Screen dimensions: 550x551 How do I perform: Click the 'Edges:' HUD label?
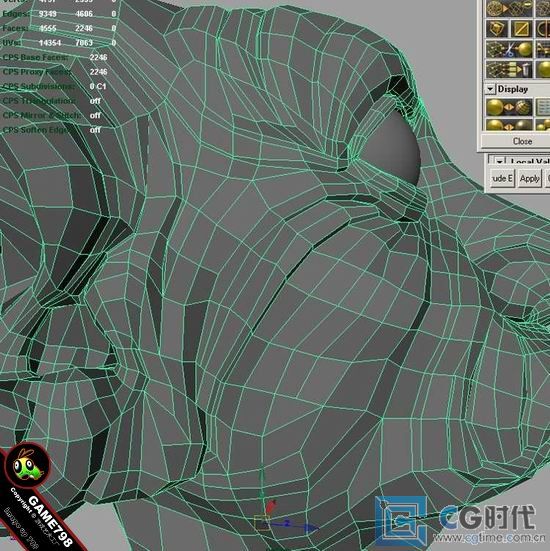coord(15,14)
